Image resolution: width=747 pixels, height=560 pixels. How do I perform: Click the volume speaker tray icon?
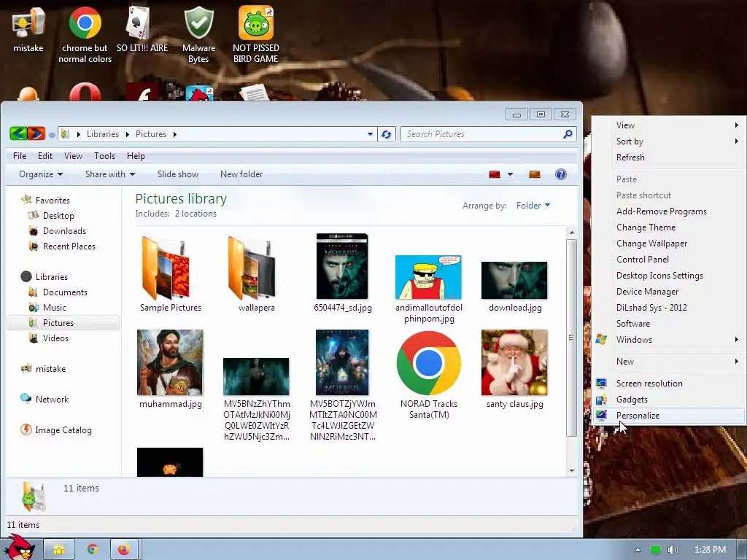[673, 550]
